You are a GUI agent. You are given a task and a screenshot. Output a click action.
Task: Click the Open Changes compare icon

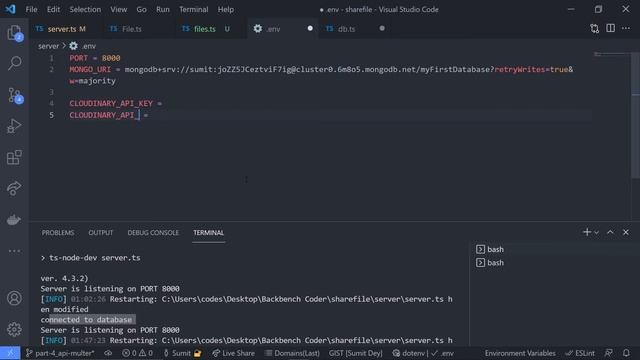[594, 29]
